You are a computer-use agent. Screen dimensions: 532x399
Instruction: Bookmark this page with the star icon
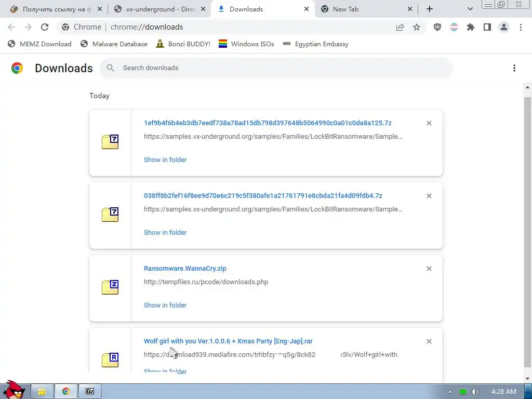(417, 27)
